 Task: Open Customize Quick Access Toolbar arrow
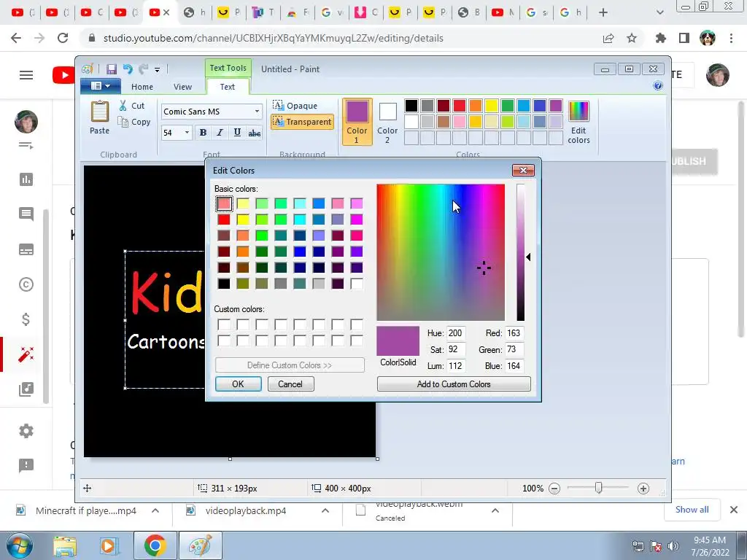(x=158, y=70)
